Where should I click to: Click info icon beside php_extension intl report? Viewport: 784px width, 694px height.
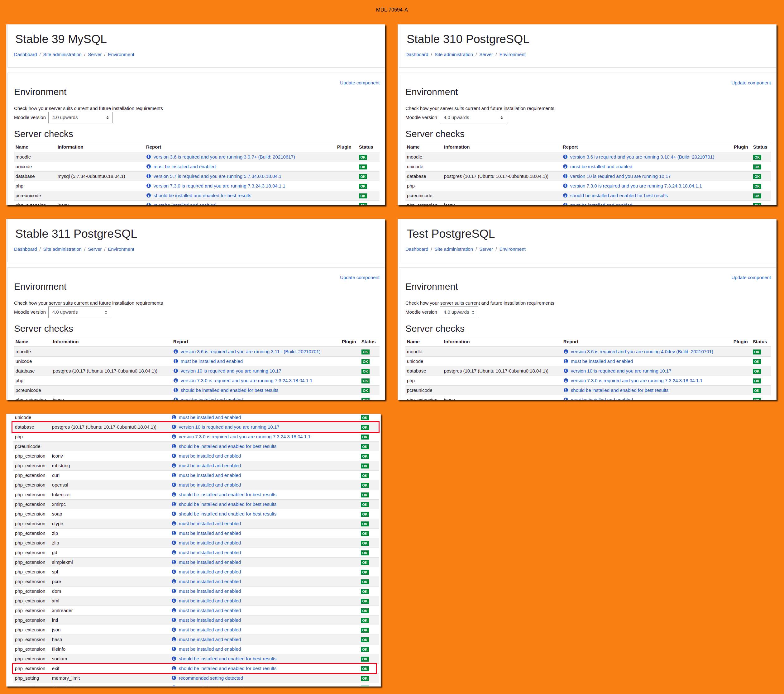coord(174,620)
